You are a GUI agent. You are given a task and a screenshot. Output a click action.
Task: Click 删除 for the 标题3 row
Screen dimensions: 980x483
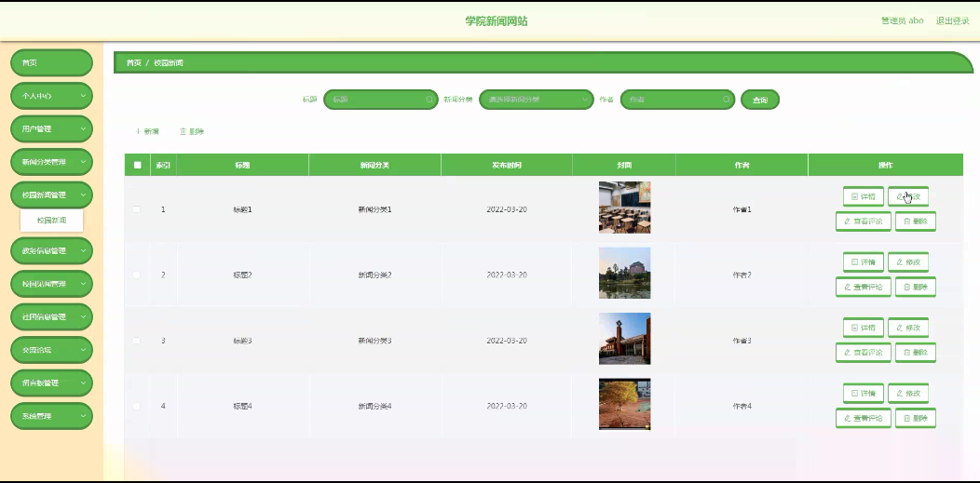[916, 353]
